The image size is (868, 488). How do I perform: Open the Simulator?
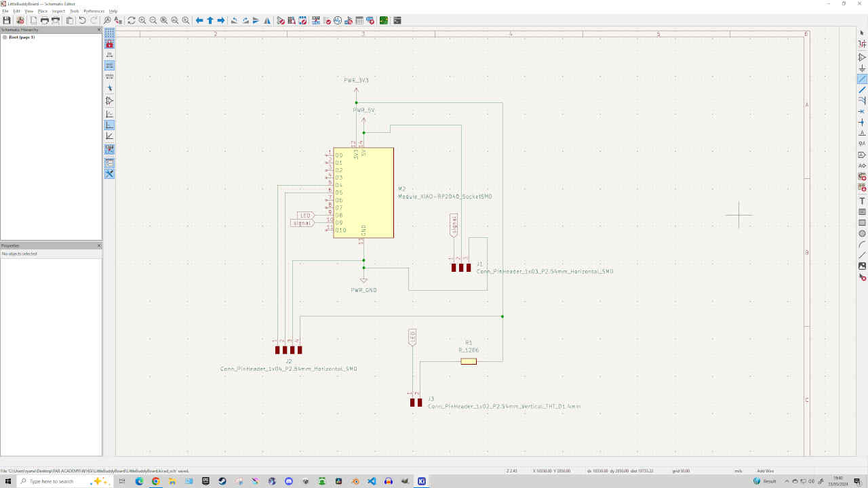pyautogui.click(x=338, y=20)
